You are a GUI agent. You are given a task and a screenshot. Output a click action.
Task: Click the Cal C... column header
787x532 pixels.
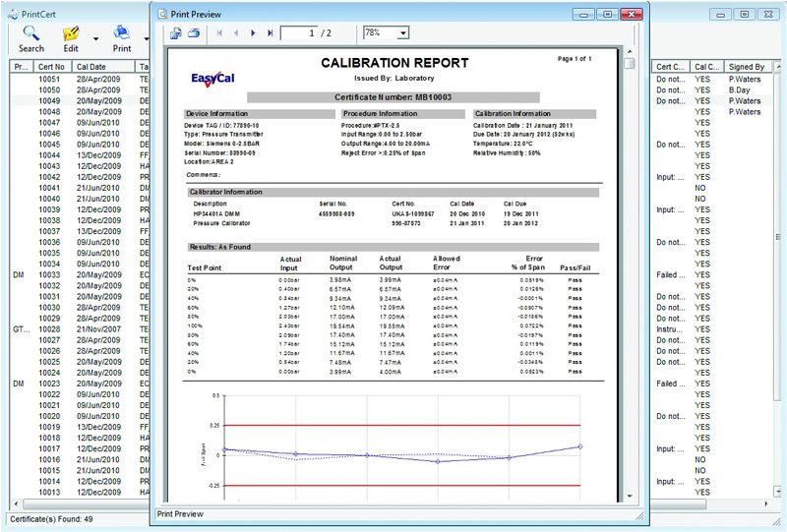(706, 67)
